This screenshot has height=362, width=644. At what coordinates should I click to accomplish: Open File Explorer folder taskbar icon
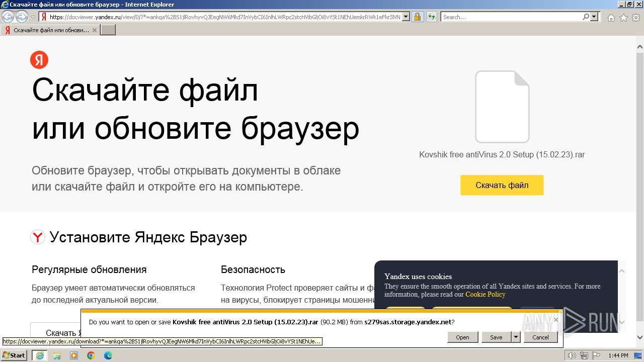(x=57, y=355)
